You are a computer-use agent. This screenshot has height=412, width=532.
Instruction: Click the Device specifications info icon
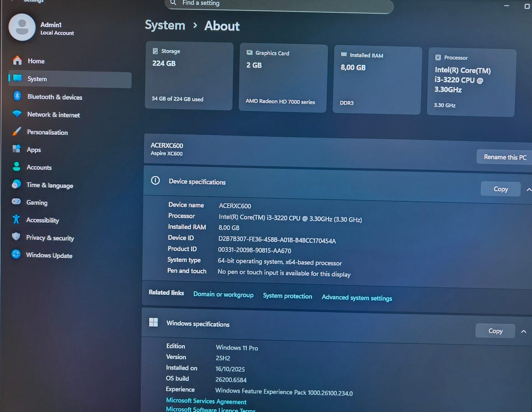pos(155,181)
